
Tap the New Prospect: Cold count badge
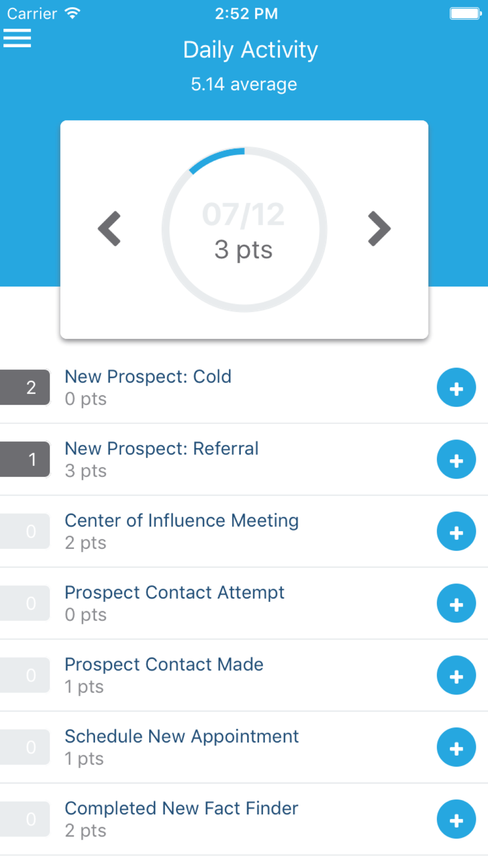pos(25,388)
